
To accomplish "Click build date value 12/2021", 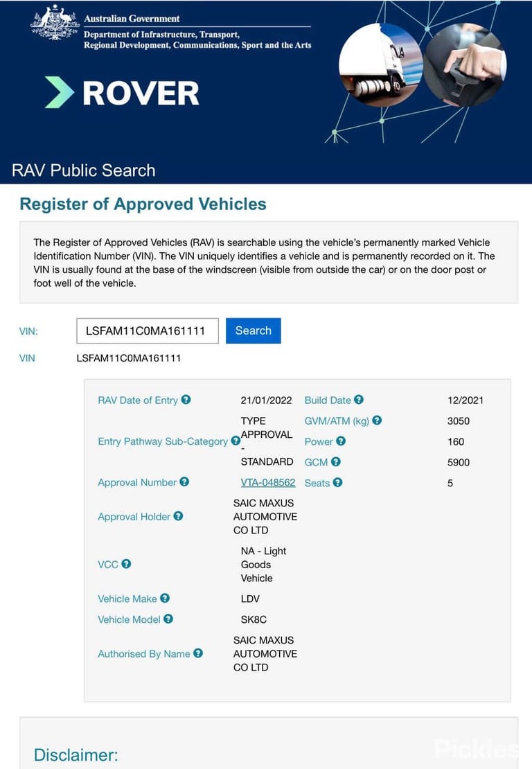I will [465, 400].
